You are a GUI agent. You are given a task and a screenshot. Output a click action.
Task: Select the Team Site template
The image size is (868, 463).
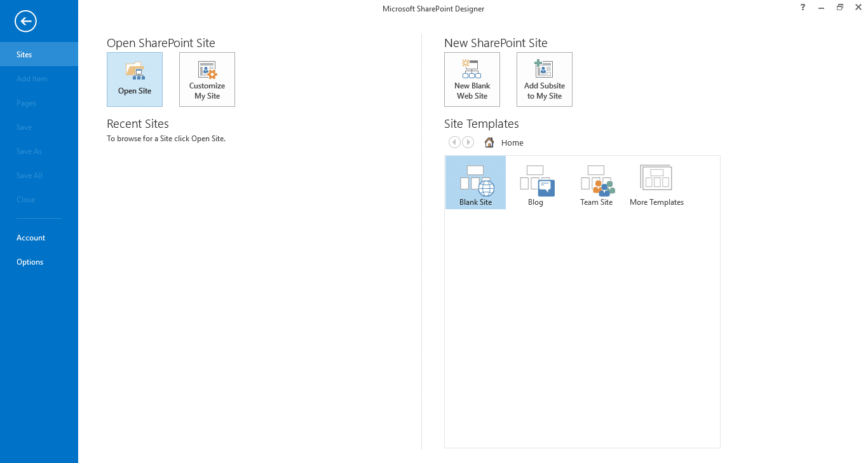coord(597,183)
